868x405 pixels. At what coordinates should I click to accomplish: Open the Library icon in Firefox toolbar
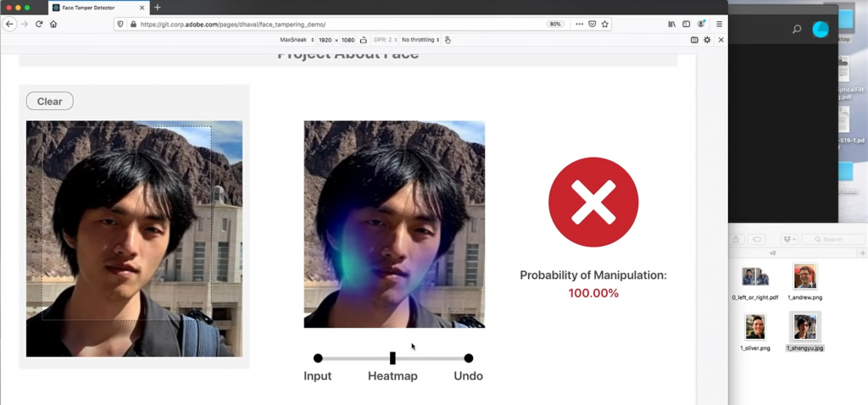click(672, 25)
